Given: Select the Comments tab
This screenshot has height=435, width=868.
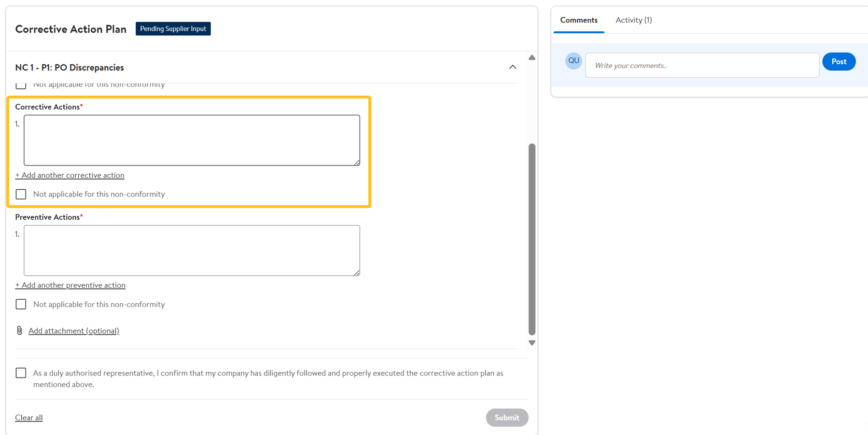Looking at the screenshot, I should 579,20.
